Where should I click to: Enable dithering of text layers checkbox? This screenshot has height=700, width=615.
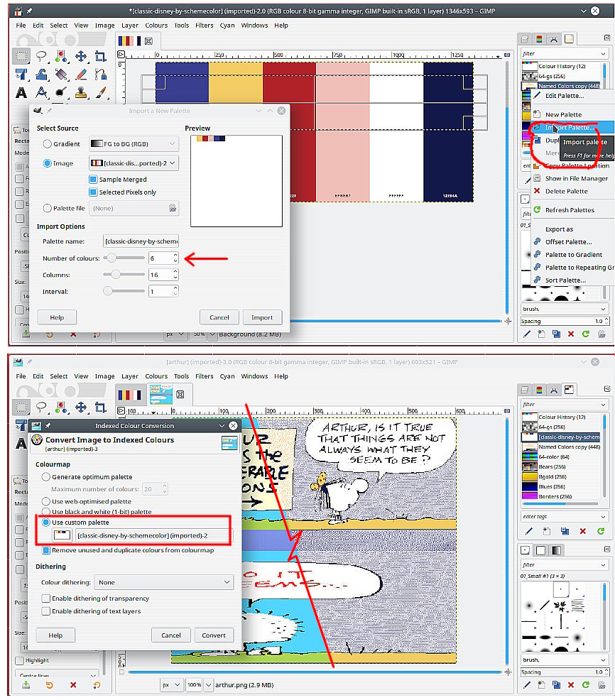pos(45,611)
